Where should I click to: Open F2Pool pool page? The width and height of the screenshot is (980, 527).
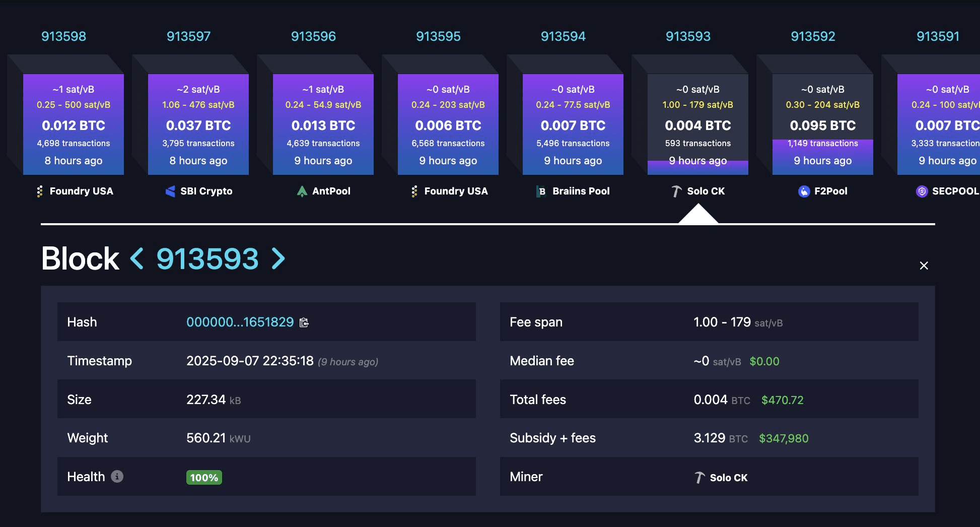[831, 191]
